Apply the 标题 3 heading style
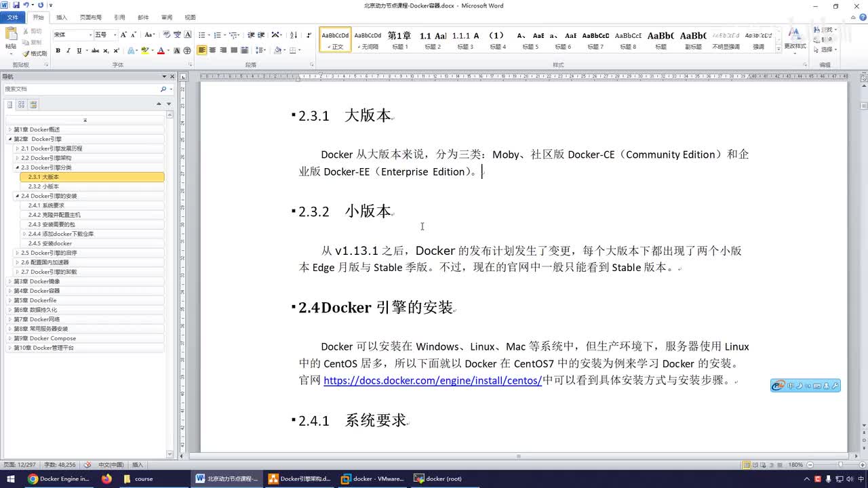The width and height of the screenshot is (868, 488). pos(465,40)
